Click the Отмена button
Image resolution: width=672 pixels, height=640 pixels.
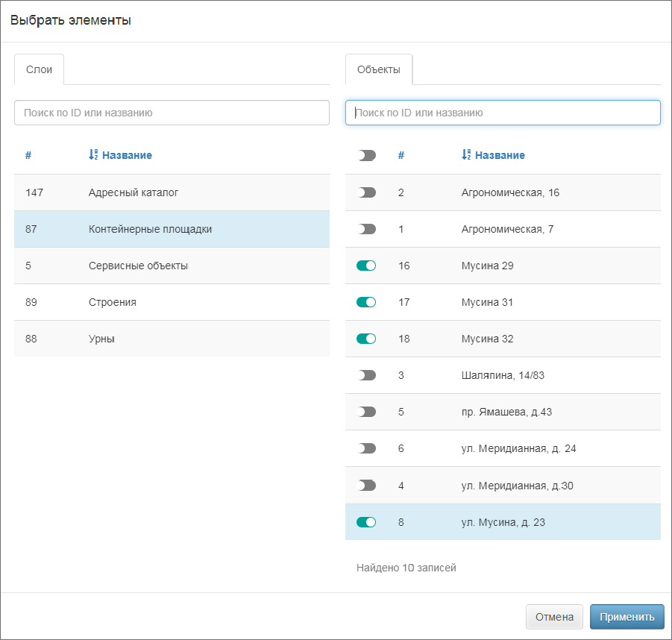coord(554,617)
